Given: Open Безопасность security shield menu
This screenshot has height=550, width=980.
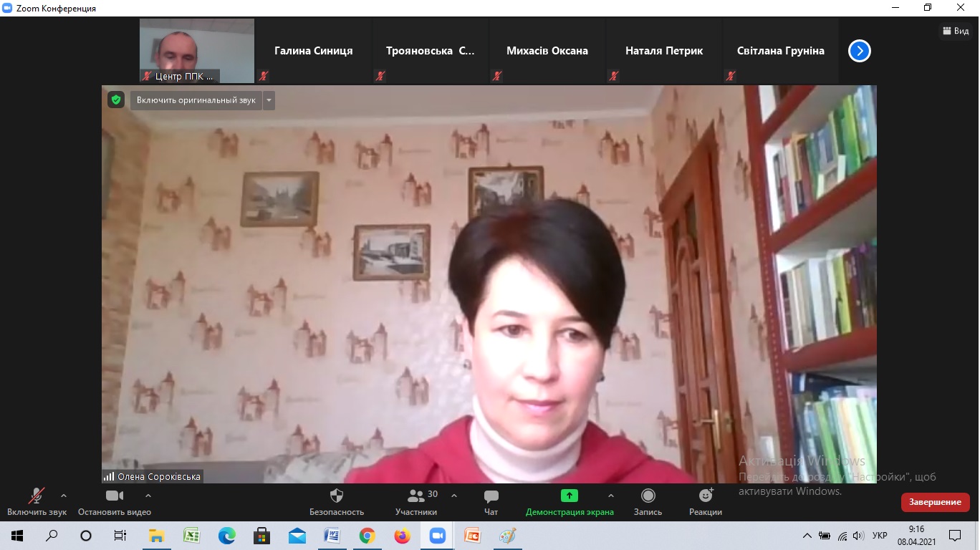Looking at the screenshot, I should click(x=337, y=501).
